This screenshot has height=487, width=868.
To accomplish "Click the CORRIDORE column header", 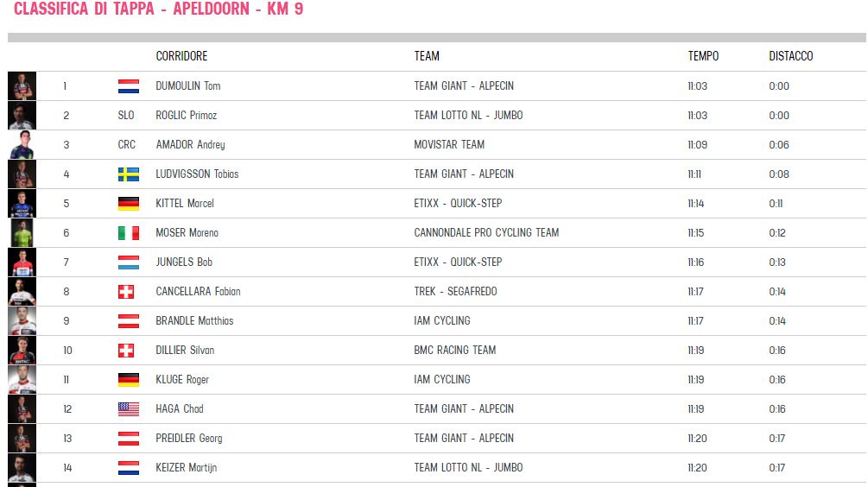I will [181, 56].
